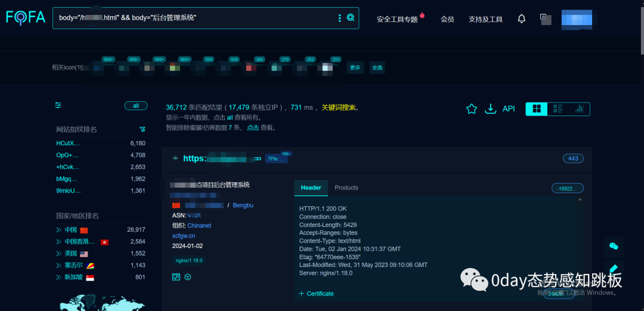Click the icon next to the bell
This screenshot has width=644, height=311.
coord(546,19)
